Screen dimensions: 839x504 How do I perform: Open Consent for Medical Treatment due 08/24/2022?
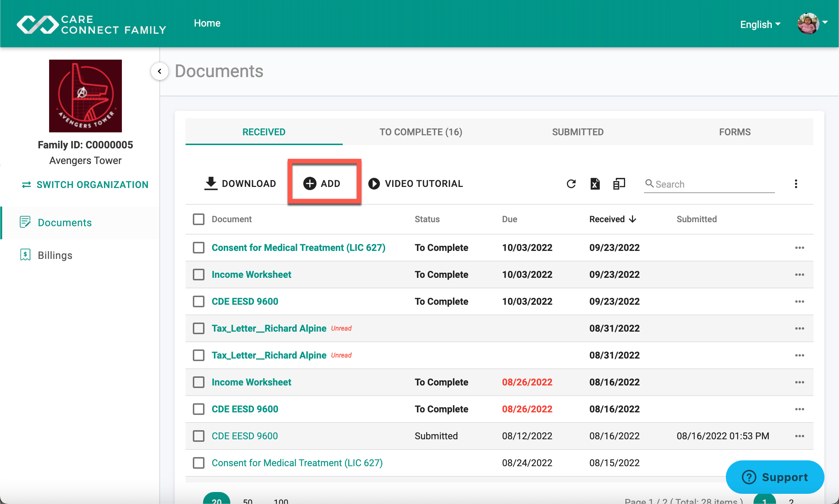[297, 463]
